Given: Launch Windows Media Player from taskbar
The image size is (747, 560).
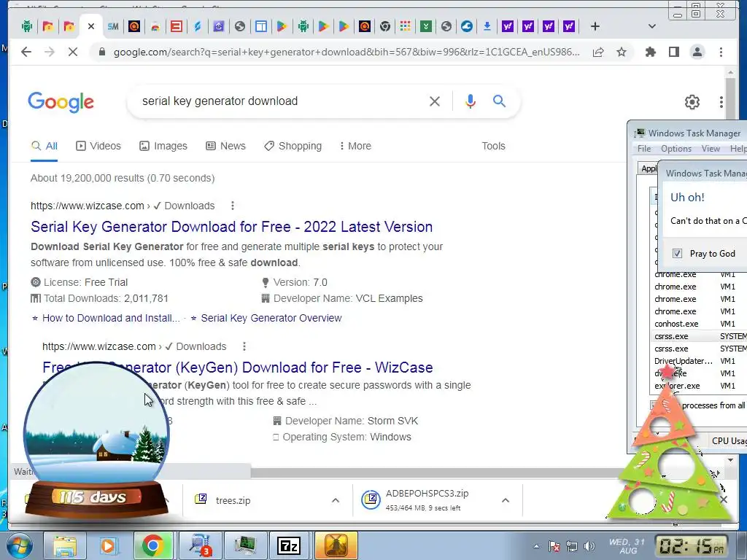Looking at the screenshot, I should (108, 545).
